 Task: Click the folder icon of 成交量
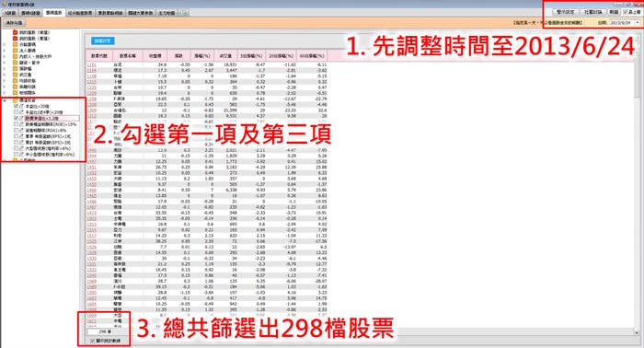(16, 75)
